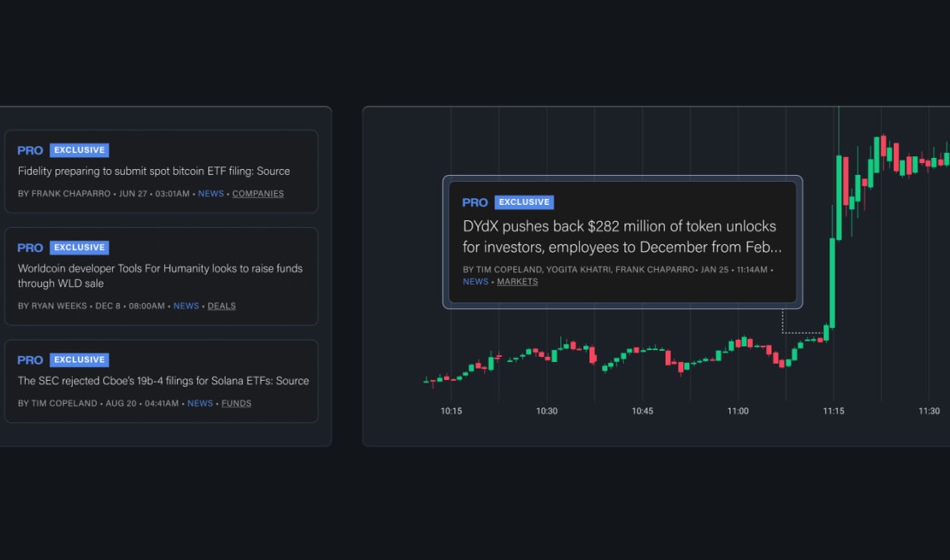Click the PRO badge on the Fidelity article

[30, 150]
